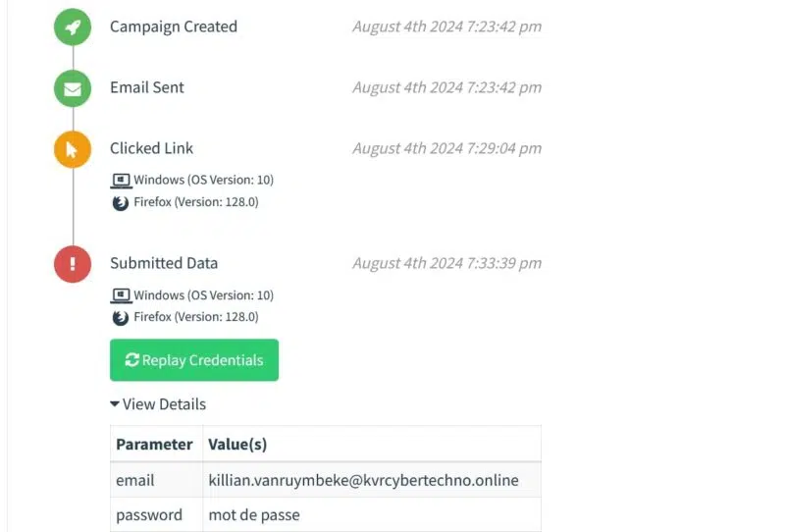Click the Firefox icon under Clicked Link

(x=121, y=203)
